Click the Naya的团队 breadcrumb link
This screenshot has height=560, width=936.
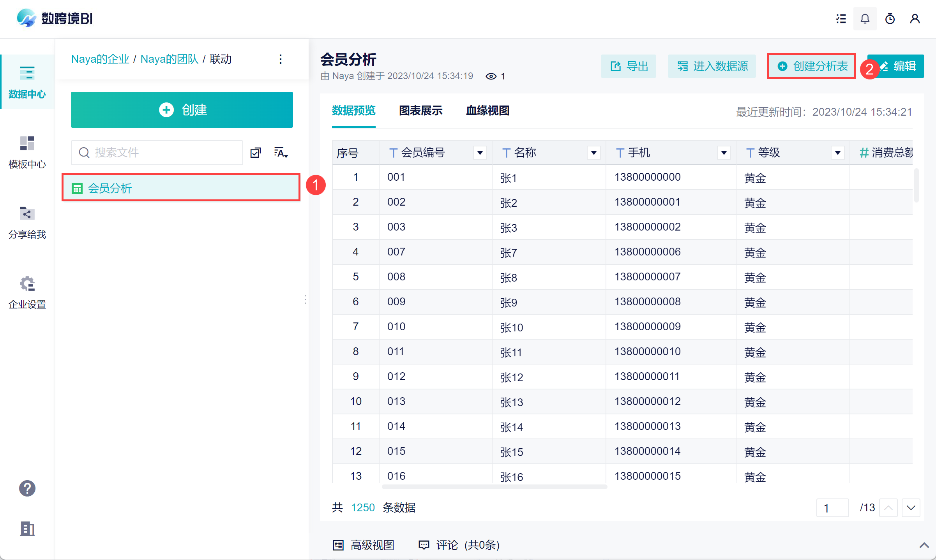click(169, 59)
